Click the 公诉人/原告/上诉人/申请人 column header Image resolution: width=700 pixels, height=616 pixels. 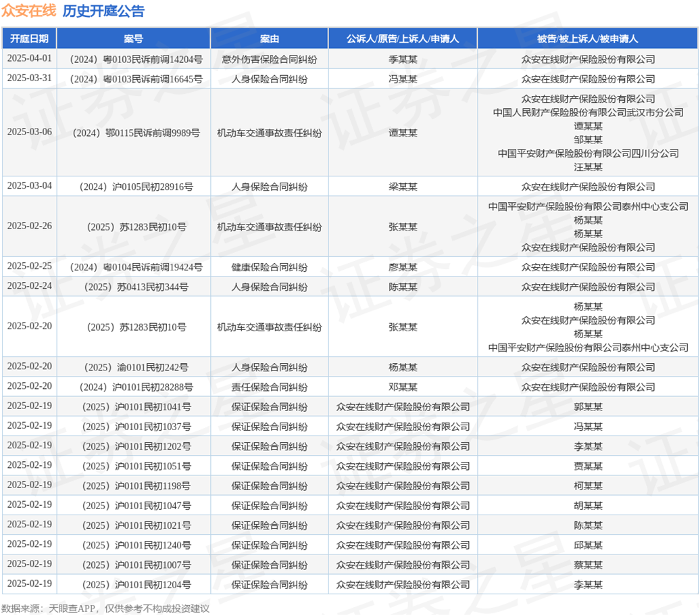pos(403,39)
